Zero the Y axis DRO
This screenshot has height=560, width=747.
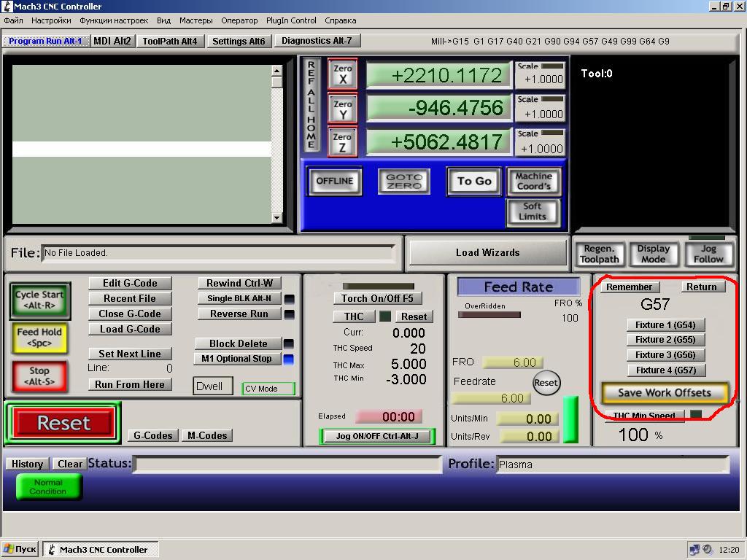(343, 109)
